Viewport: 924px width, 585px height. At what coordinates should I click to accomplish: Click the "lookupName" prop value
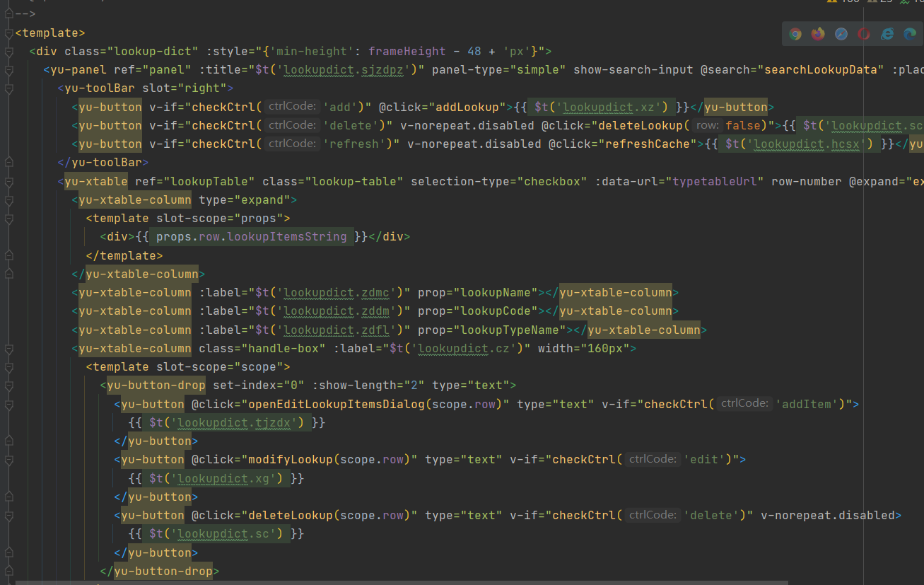[x=496, y=292]
